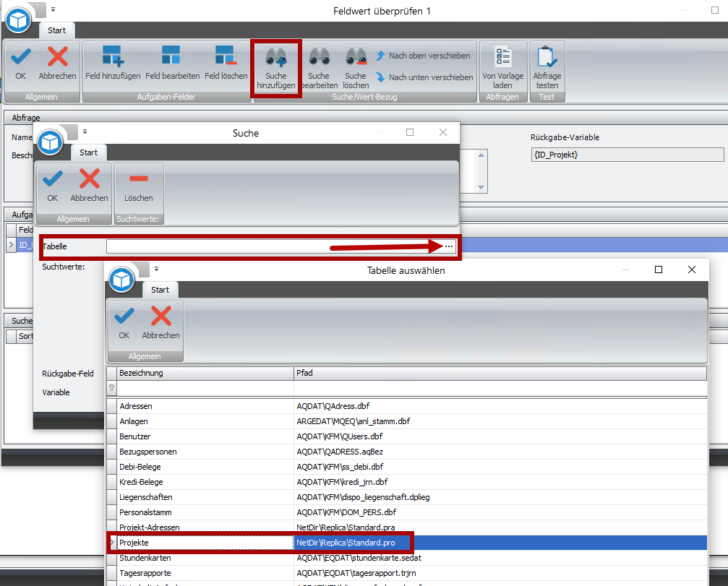The height and width of the screenshot is (586, 728).
Task: Click the description box scroll up arrow
Action: [x=481, y=155]
